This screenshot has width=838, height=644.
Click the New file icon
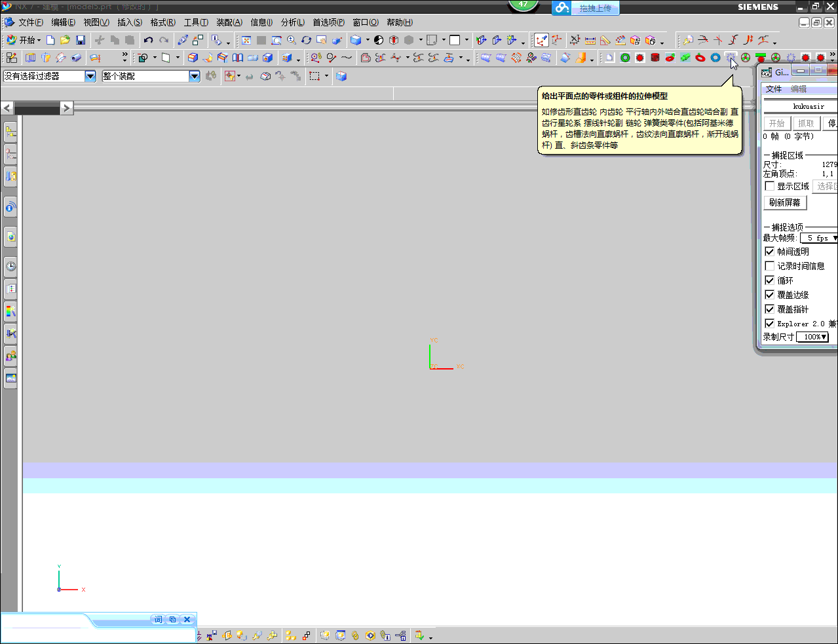(x=50, y=40)
